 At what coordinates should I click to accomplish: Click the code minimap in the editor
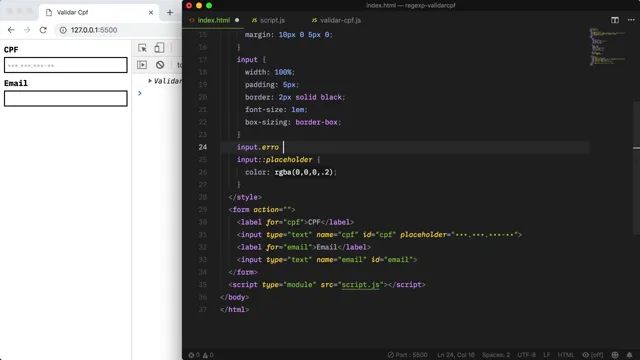pos(607,46)
